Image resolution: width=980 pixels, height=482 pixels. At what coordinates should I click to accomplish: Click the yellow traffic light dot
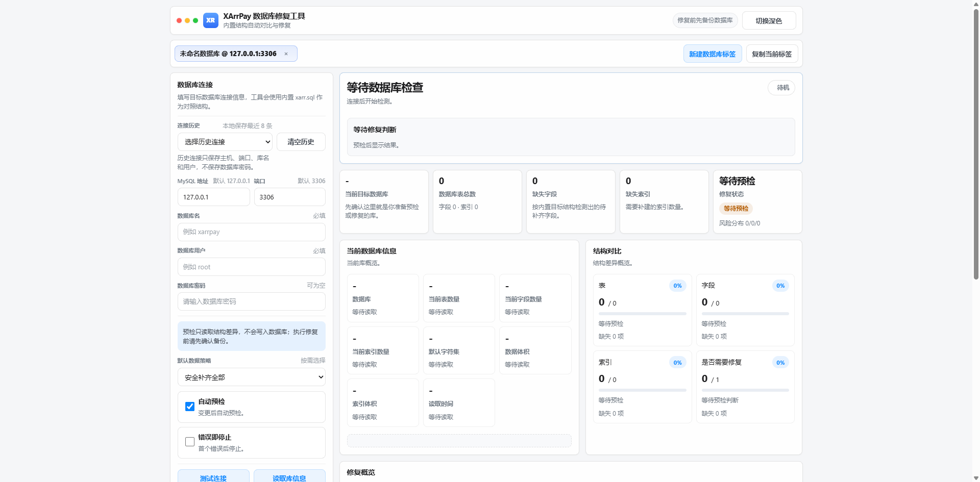187,20
